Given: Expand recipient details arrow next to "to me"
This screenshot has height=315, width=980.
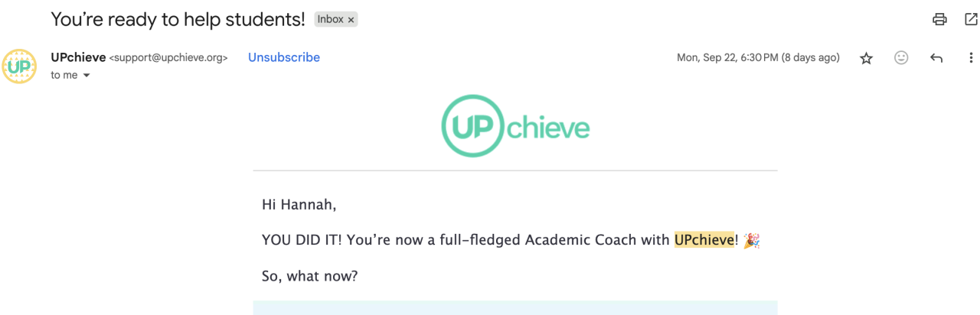Looking at the screenshot, I should [87, 76].
